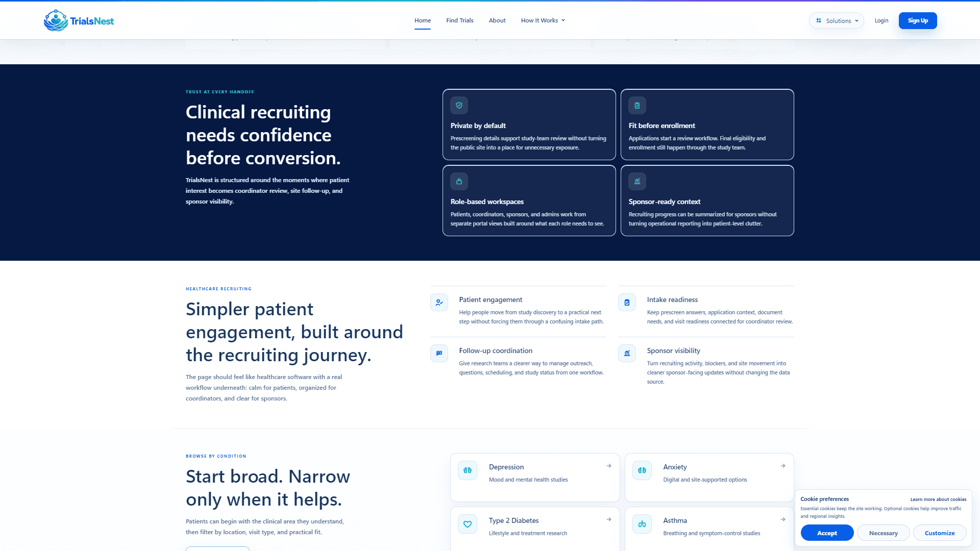Click Breathing and symptom-control studies text
This screenshot has height=551, width=980.
point(712,533)
